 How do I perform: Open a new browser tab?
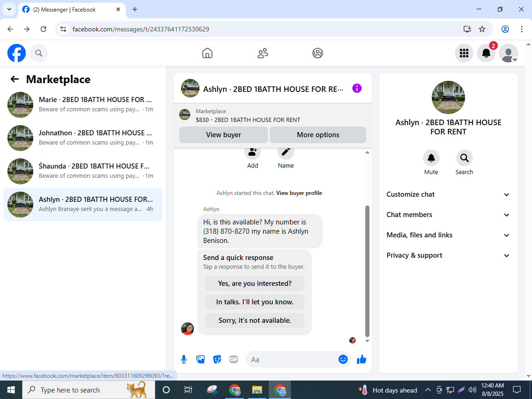[135, 10]
